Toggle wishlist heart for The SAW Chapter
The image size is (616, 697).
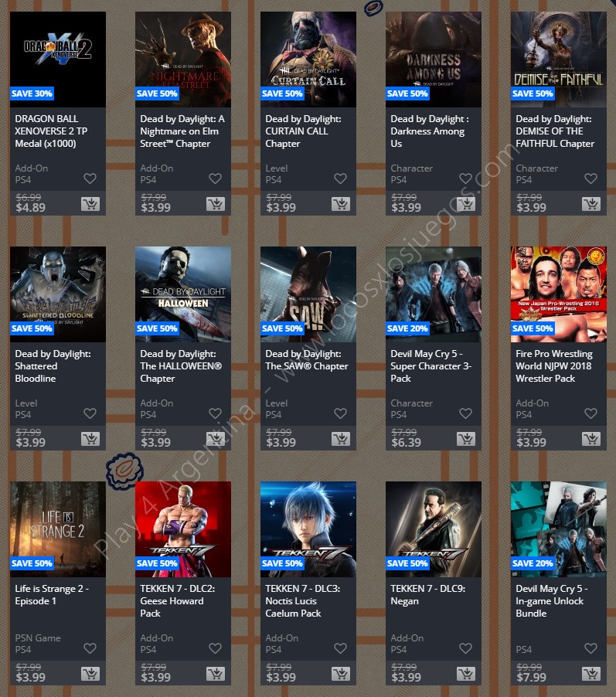[340, 413]
